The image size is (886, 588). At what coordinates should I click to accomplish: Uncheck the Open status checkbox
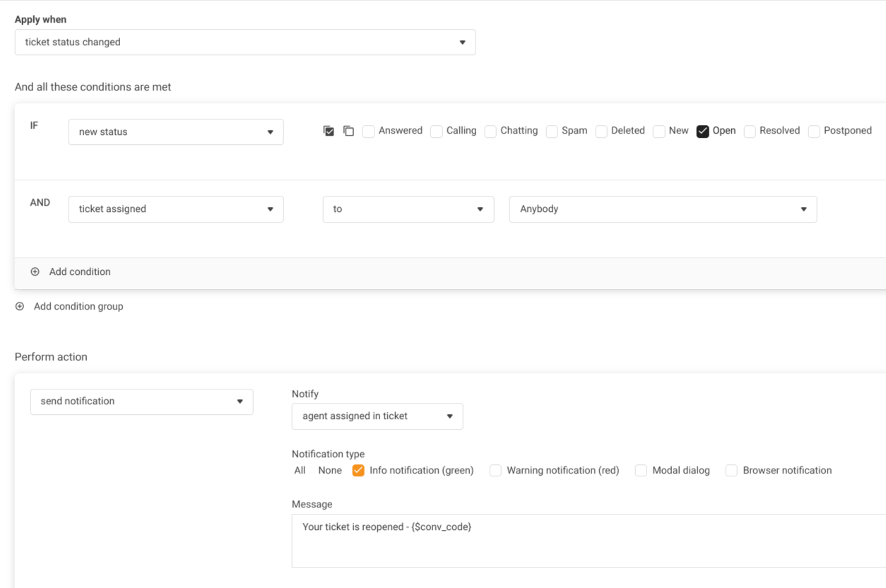click(702, 131)
